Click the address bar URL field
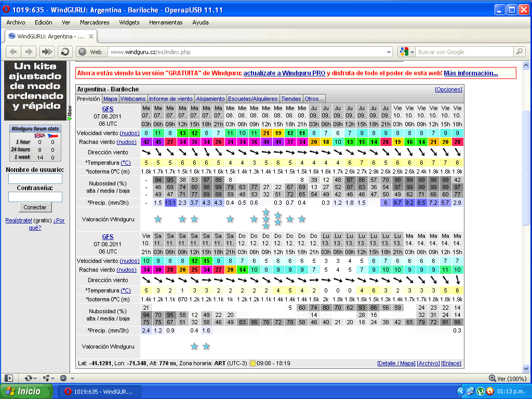 click(x=248, y=52)
